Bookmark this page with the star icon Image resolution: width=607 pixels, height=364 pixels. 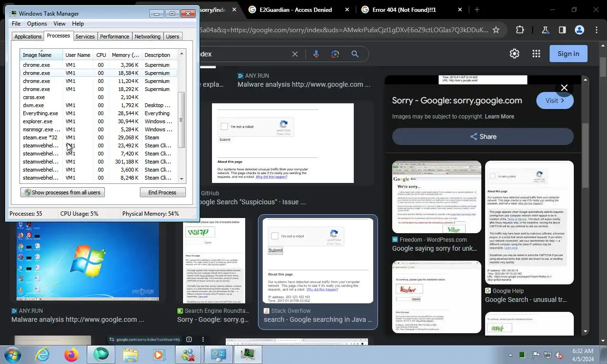coord(496,30)
